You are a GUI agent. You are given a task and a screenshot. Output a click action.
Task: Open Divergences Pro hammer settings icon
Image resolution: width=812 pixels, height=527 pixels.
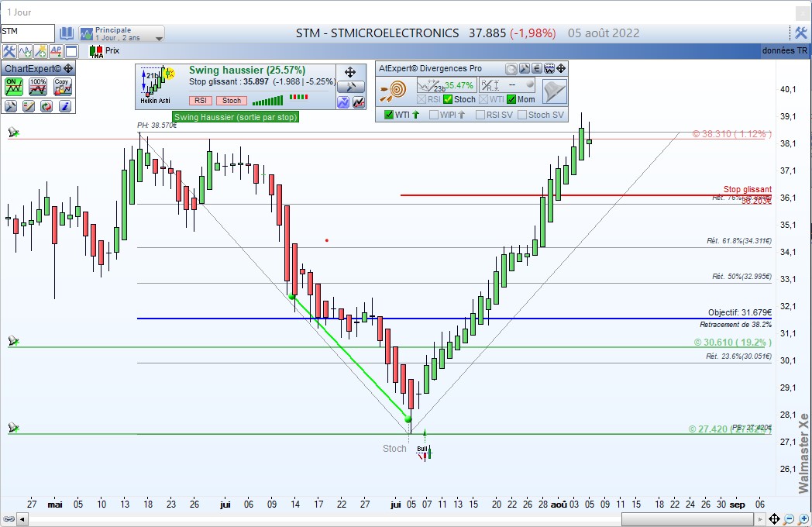[x=524, y=68]
